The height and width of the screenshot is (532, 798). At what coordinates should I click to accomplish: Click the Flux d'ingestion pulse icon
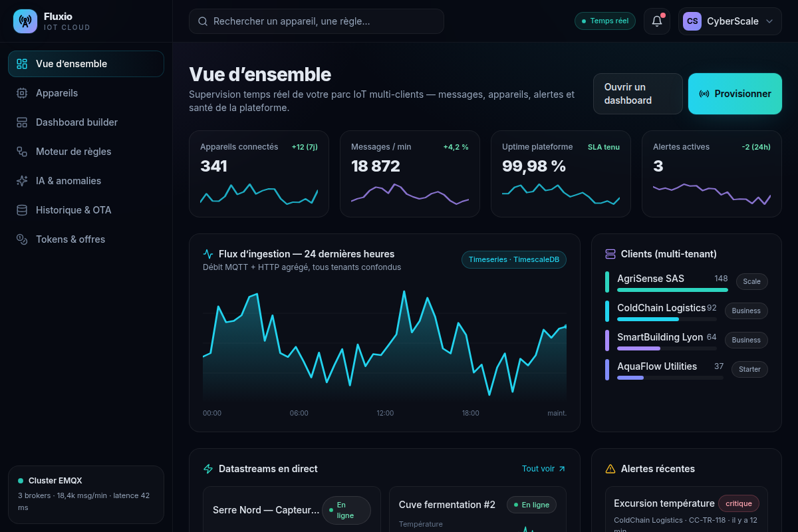pos(208,254)
